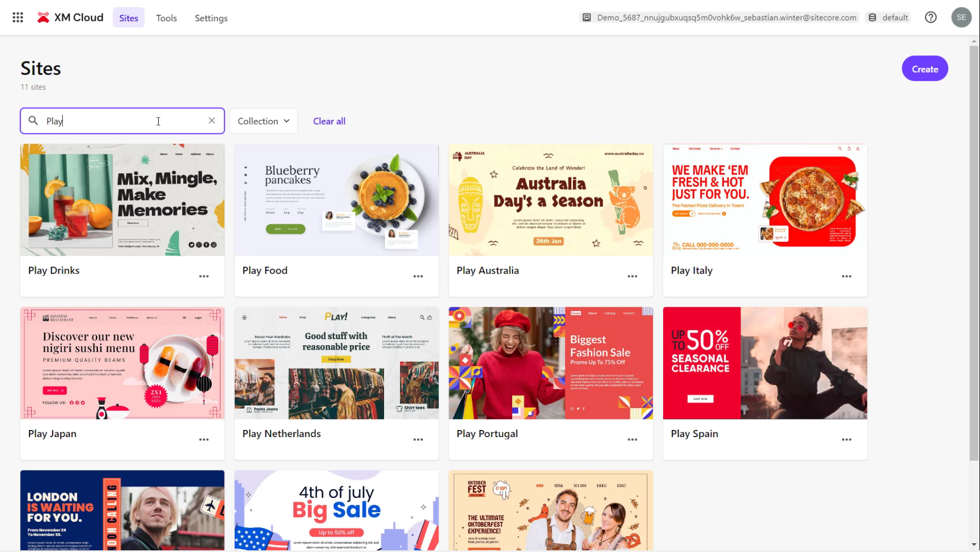Open the more options menu for Play Drinks
This screenshot has height=552, width=980.
pyautogui.click(x=204, y=276)
